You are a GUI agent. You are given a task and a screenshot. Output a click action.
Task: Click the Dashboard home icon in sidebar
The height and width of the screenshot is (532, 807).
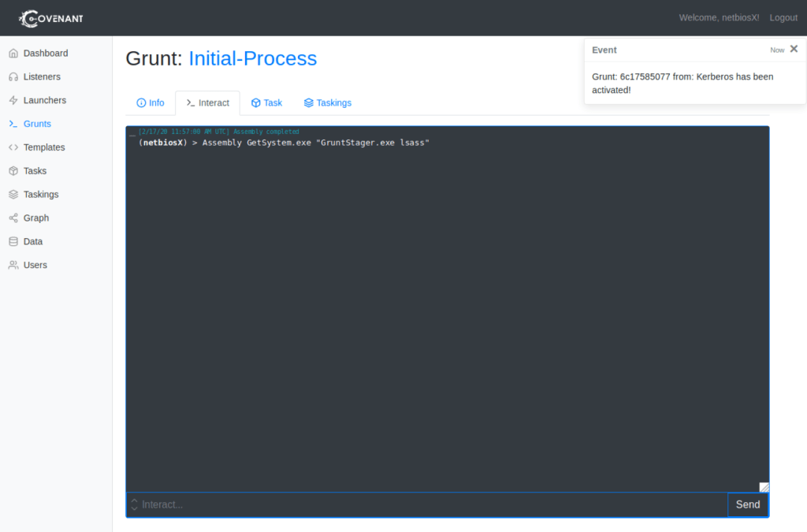click(13, 54)
